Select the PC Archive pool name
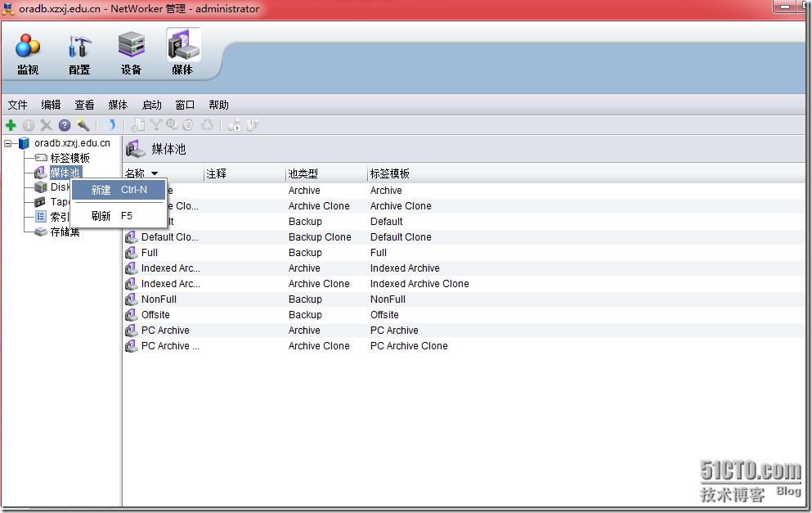This screenshot has height=513, width=812. click(165, 331)
